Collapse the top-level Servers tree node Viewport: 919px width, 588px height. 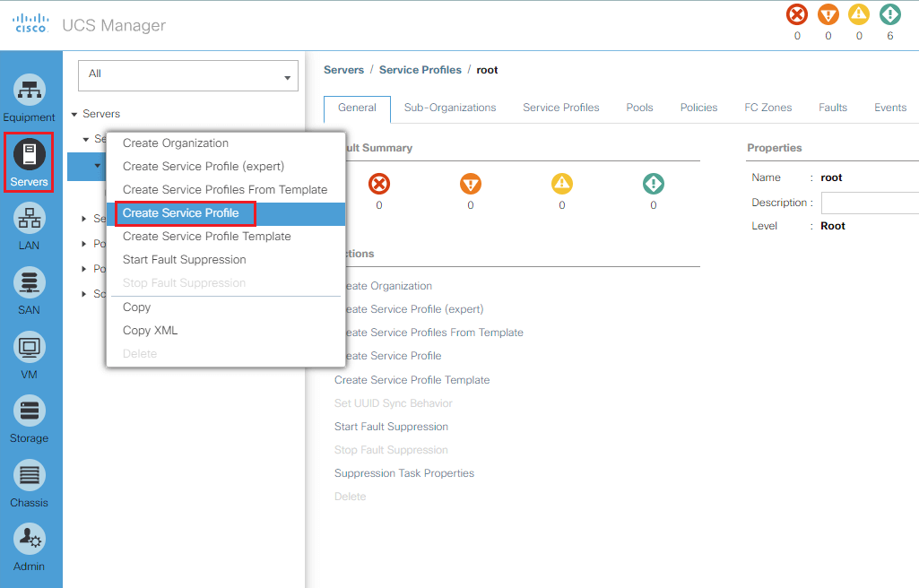[74, 114]
